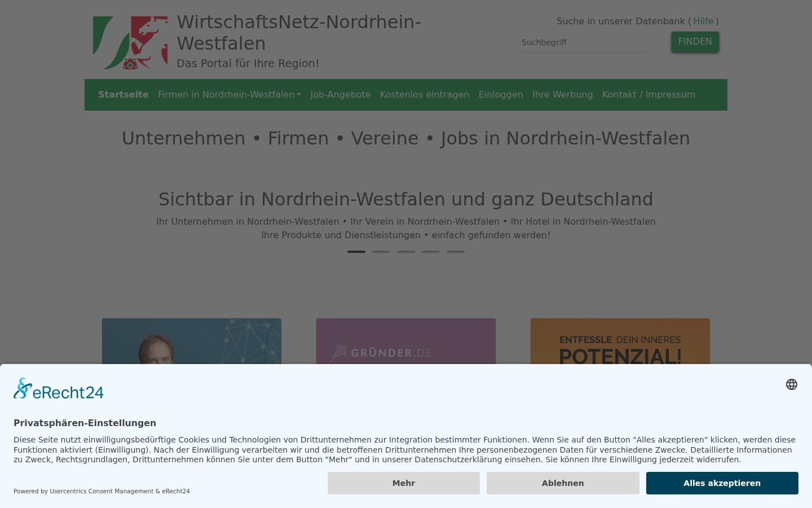Click the Nordrhein-Westfalen coat of arms logo
This screenshot has width=812, height=508.
pos(130,43)
